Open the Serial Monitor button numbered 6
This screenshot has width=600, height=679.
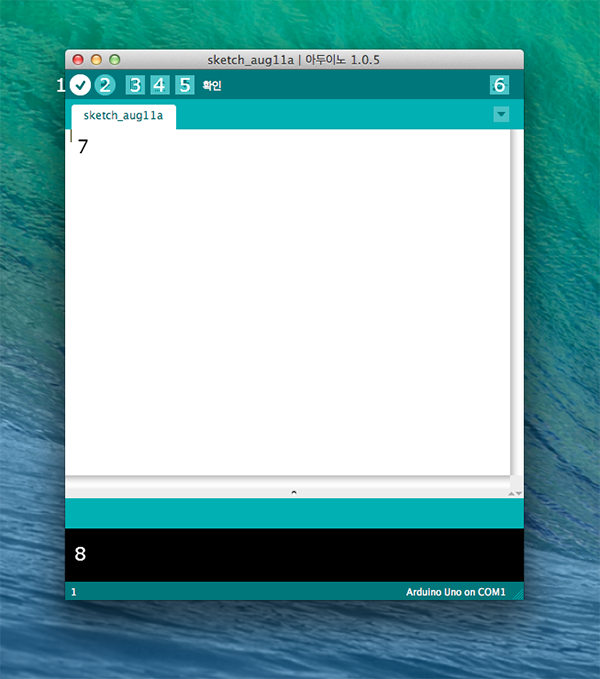(x=500, y=85)
